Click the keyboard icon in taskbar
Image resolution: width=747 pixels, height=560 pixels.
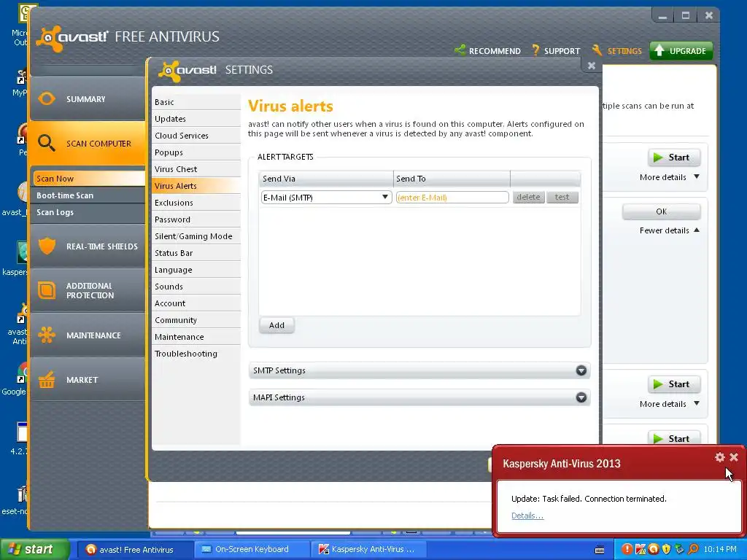pos(600,550)
